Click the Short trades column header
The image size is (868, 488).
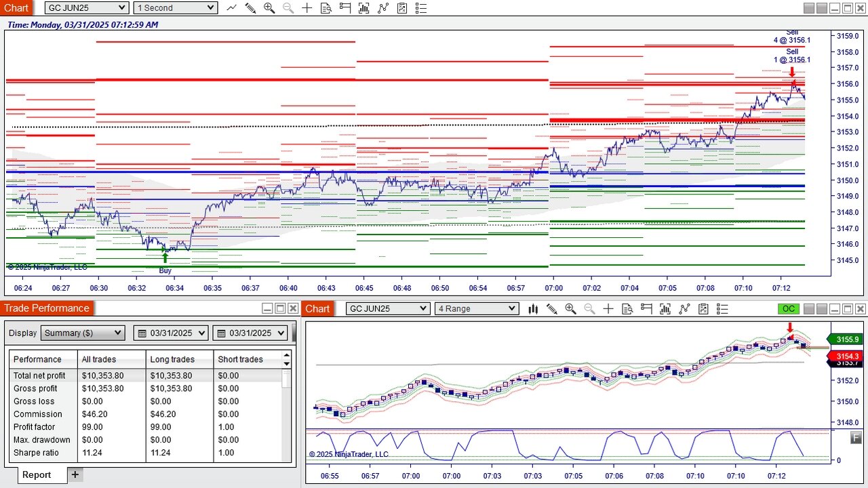click(248, 359)
